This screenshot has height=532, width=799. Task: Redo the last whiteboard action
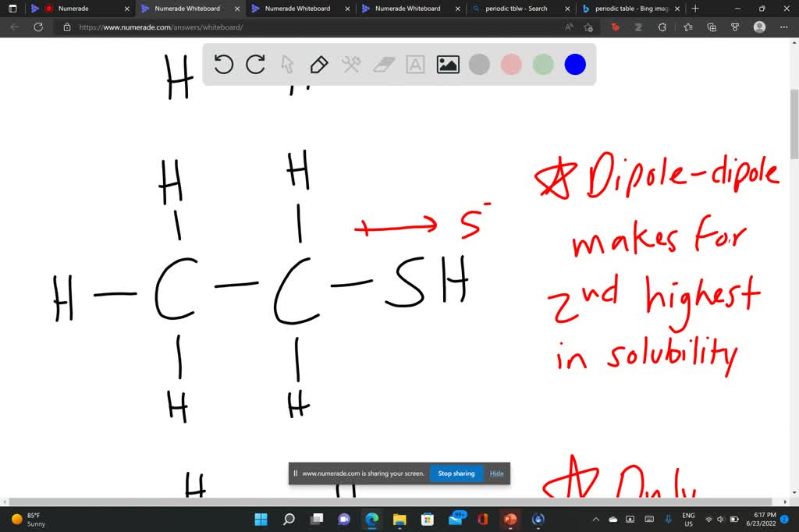(x=255, y=65)
